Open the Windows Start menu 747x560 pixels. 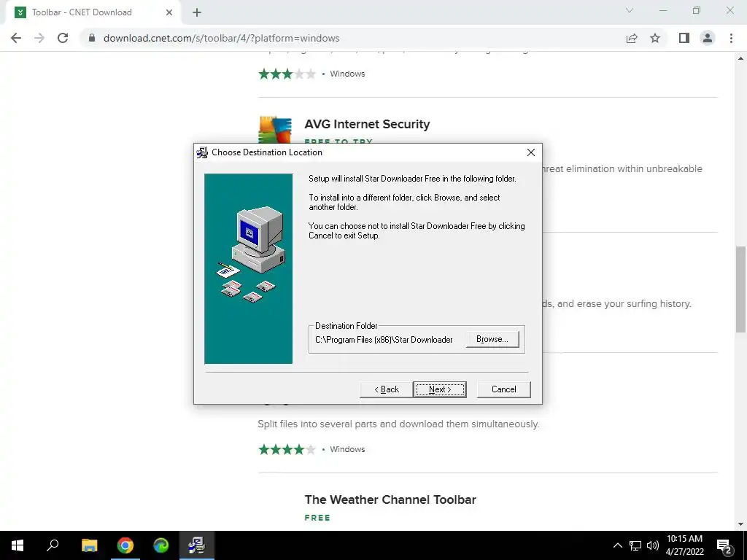18,545
